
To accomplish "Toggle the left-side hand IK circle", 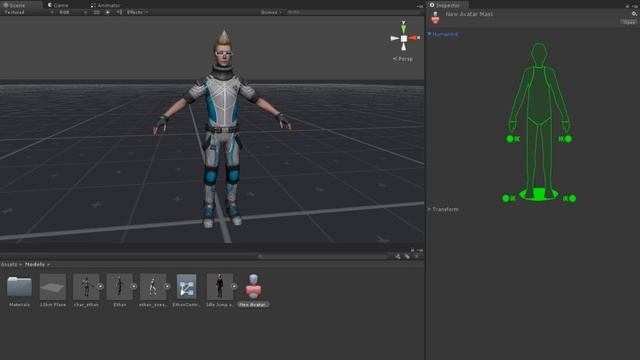I will (x=509, y=139).
